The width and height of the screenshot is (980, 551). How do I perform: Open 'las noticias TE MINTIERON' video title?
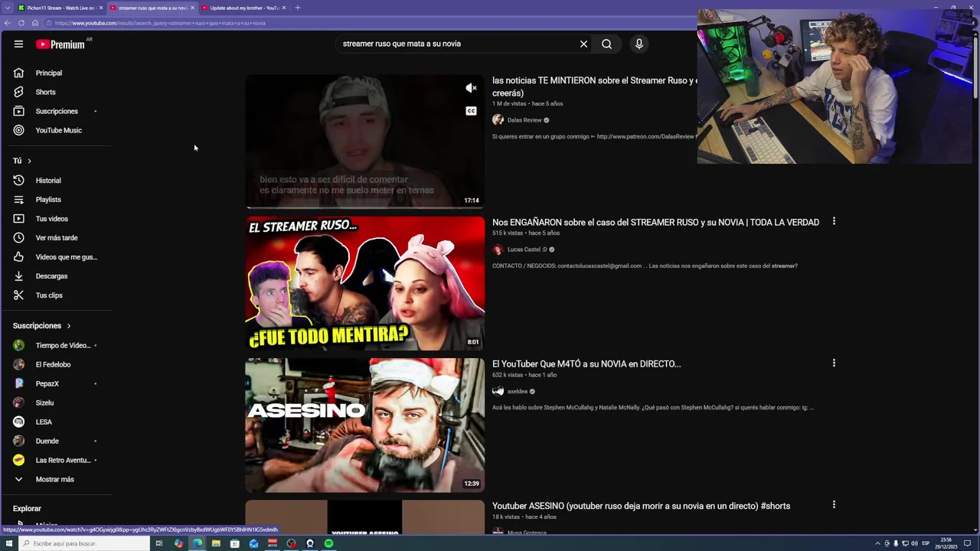(x=594, y=86)
